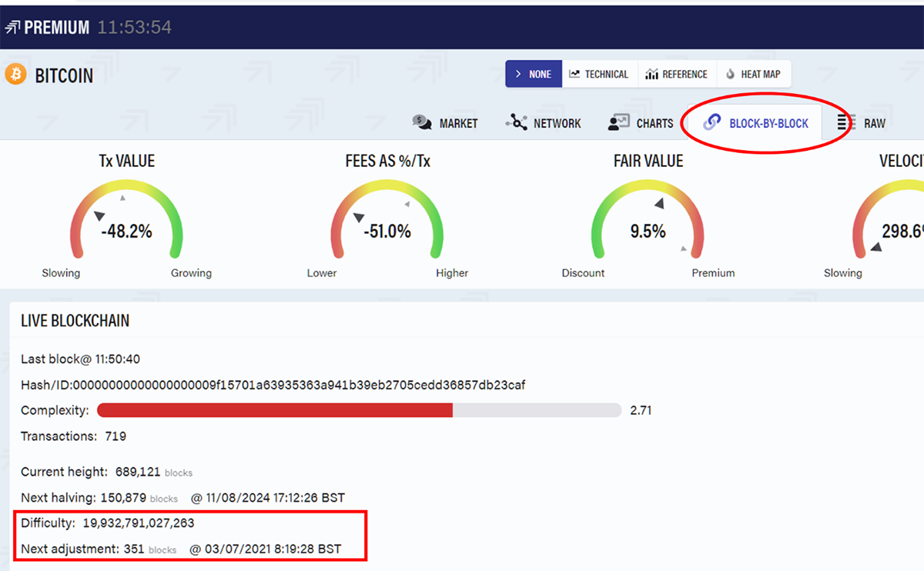Click the Higher label under the fees gauge
This screenshot has height=571, width=924.
point(452,273)
